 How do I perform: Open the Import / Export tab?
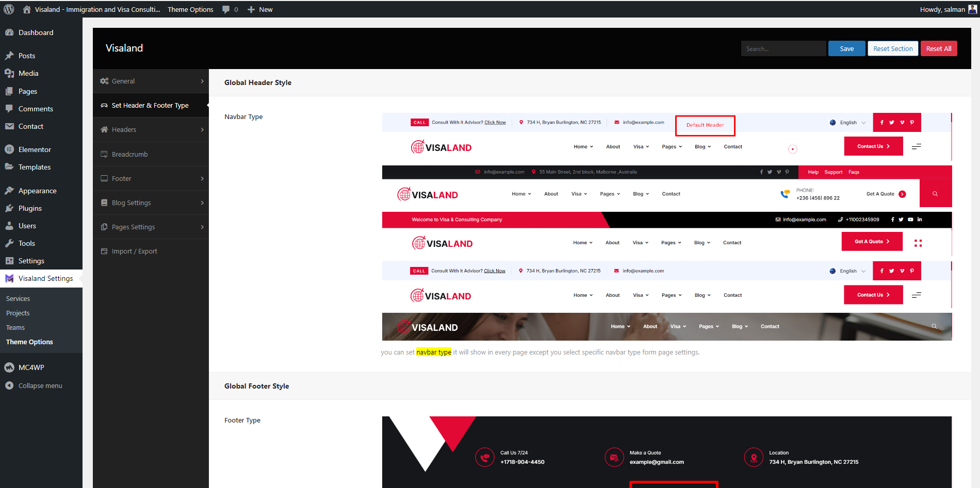pos(151,251)
